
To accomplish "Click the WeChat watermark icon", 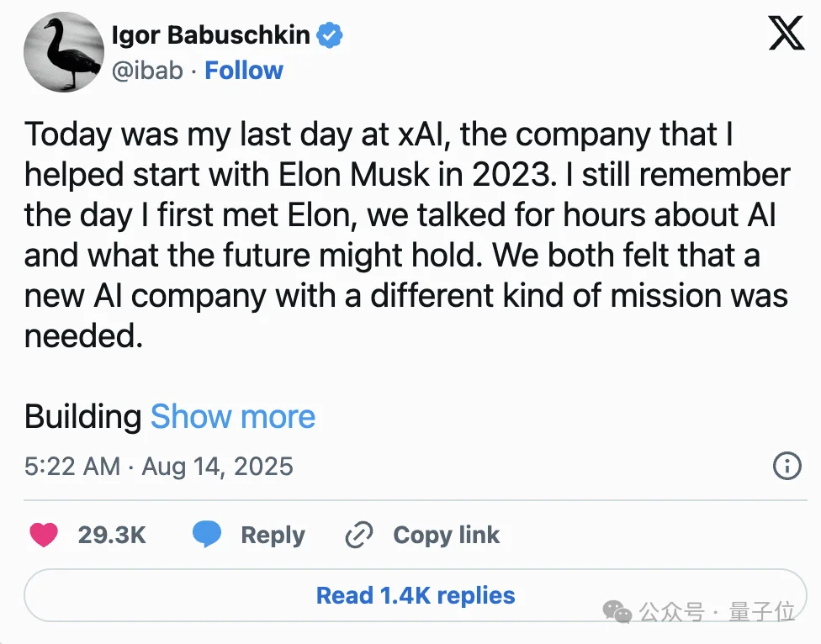I will tap(619, 612).
